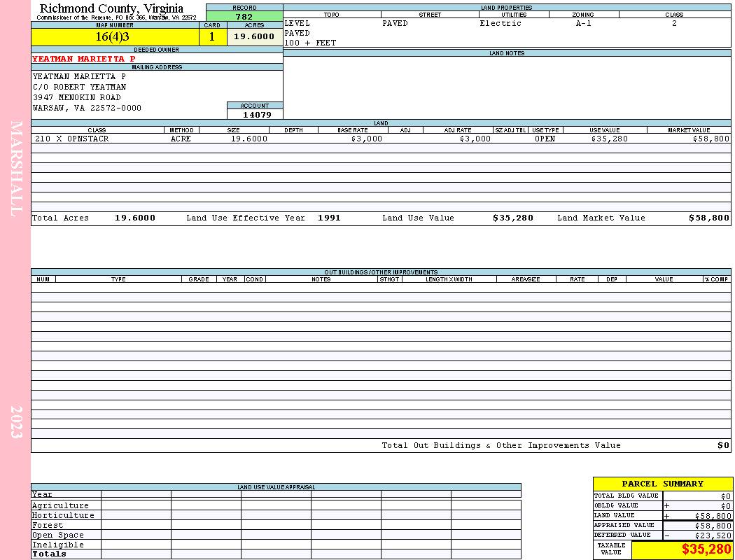Click the 2023 year sidebar label
Viewport: 735px width, 560px height.
pos(16,422)
